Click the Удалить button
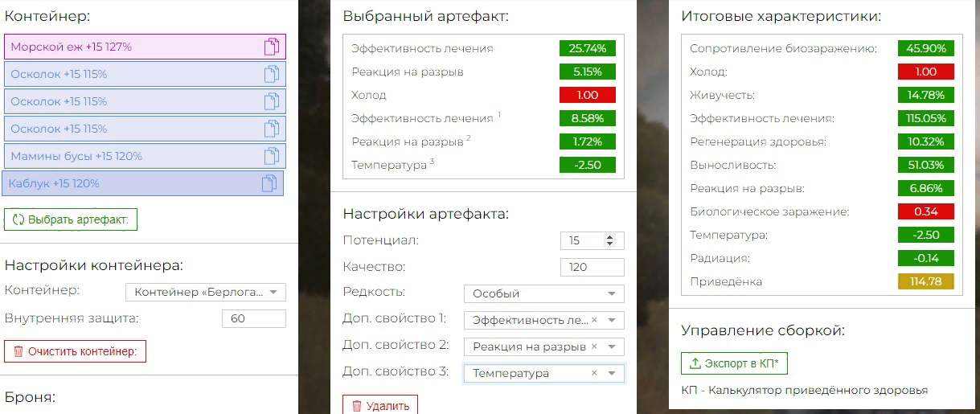This screenshot has height=414, width=980. (x=380, y=406)
